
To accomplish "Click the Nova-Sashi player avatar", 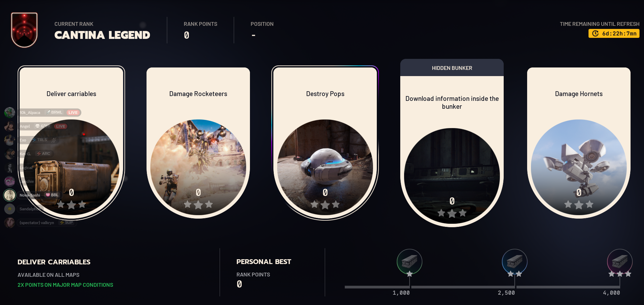I will (x=10, y=195).
